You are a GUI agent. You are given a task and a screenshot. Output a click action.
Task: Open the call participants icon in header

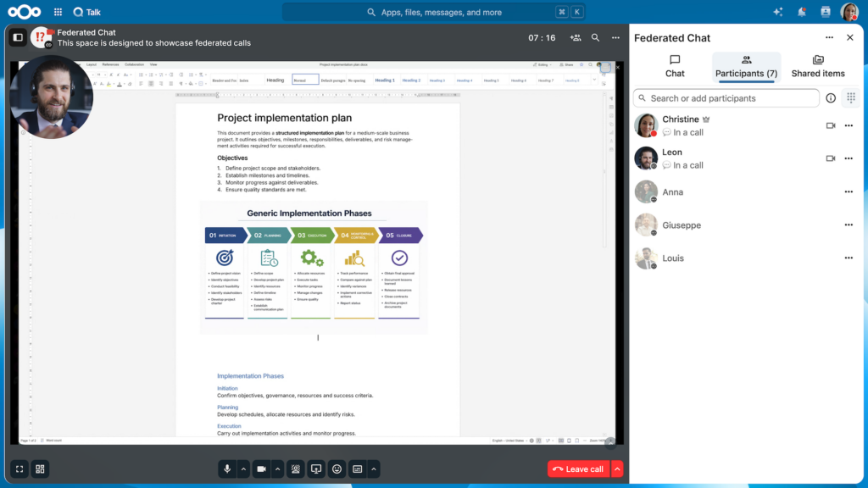[x=576, y=37]
